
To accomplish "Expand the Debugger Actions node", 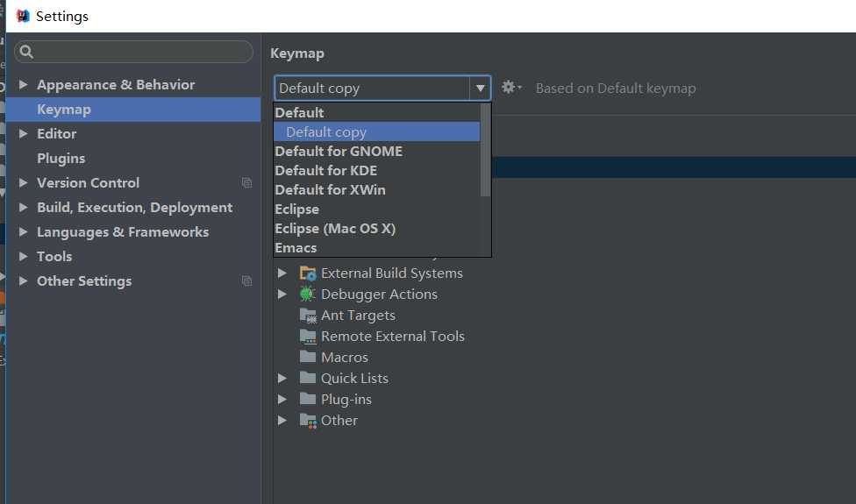I will point(282,294).
